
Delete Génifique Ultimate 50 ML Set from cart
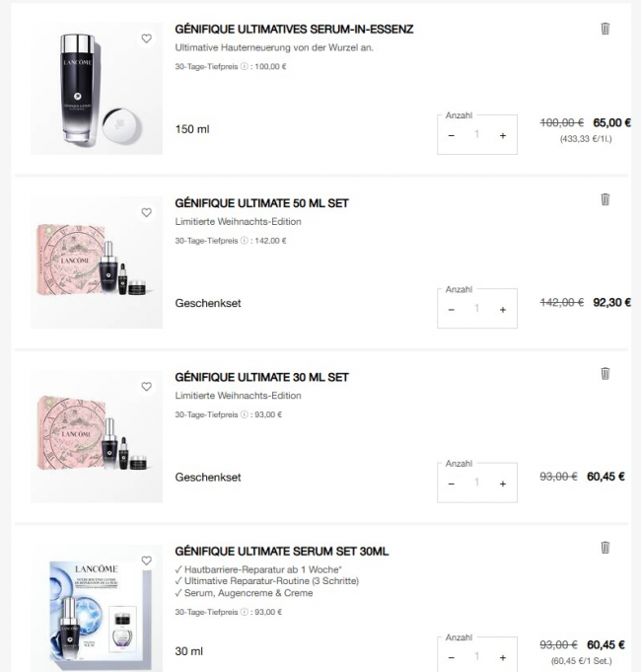click(x=605, y=199)
